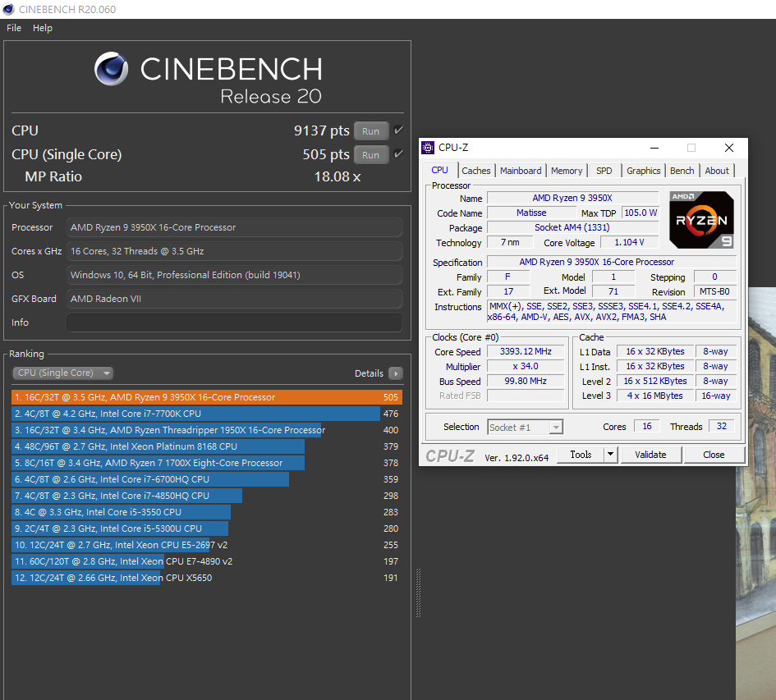Image resolution: width=776 pixels, height=700 pixels.
Task: Click the Code Name value Matisse
Action: [531, 213]
